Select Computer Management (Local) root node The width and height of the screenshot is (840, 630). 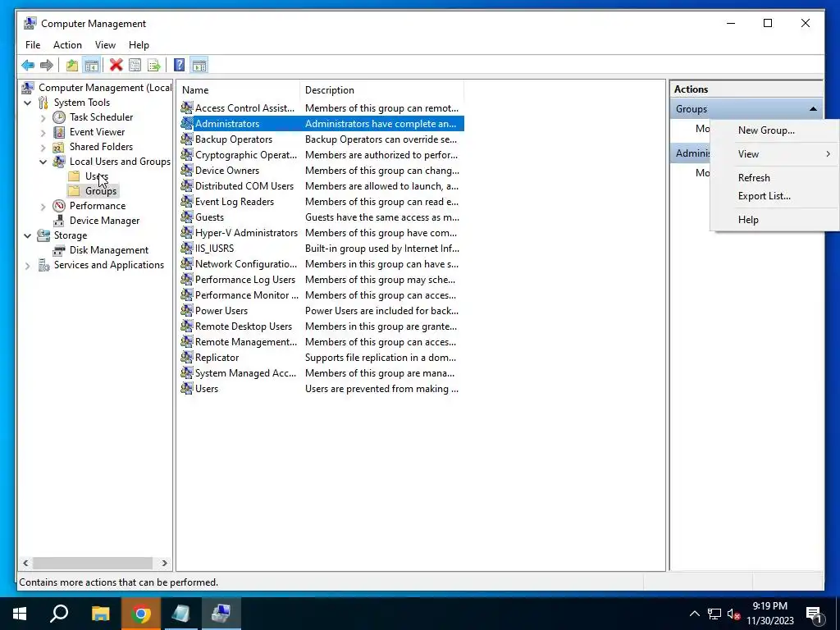105,88
